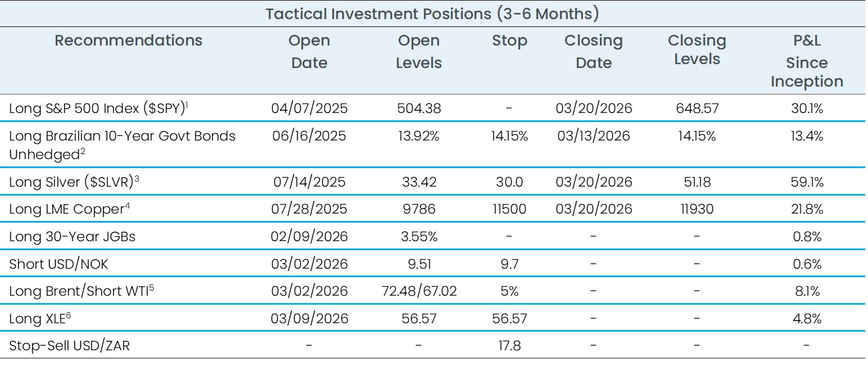
Task: Click the Stop column header
Action: click(x=509, y=40)
